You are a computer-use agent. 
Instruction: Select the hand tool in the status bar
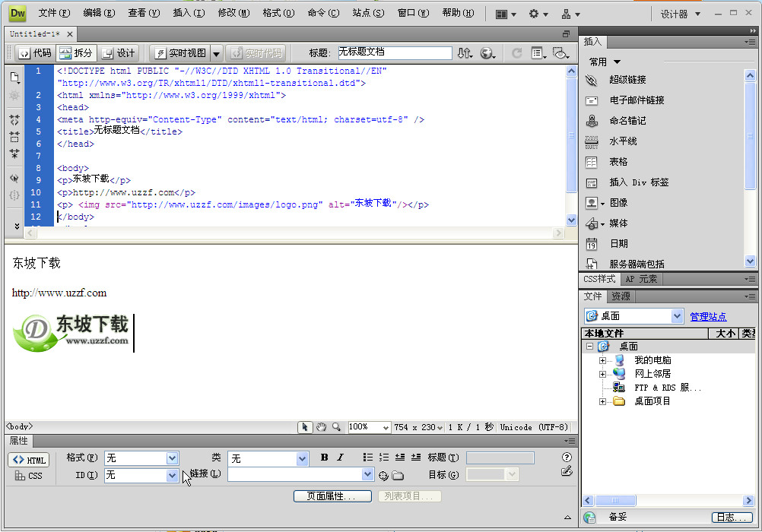pos(320,427)
